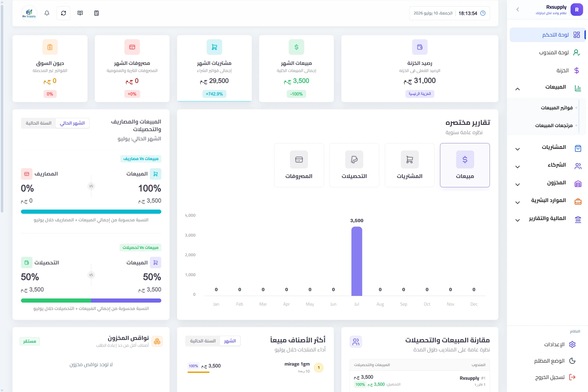Click the orange mirage 1gm progress bar
Viewport: 588px width, 392px height.
[x=198, y=372]
